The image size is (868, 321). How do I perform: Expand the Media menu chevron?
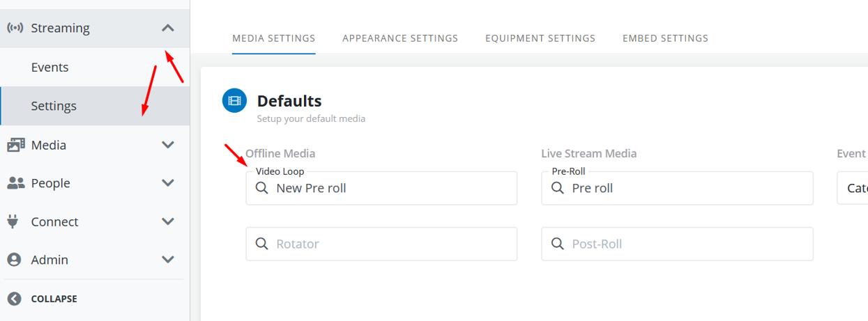[168, 145]
